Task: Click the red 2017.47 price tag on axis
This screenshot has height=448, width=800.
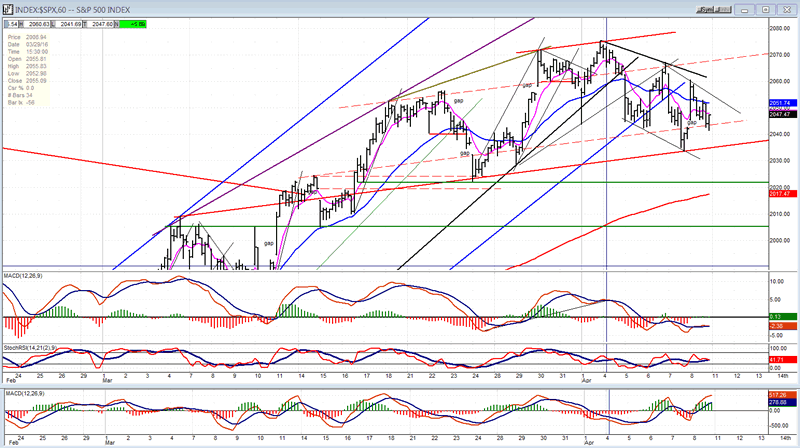Action: 783,194
